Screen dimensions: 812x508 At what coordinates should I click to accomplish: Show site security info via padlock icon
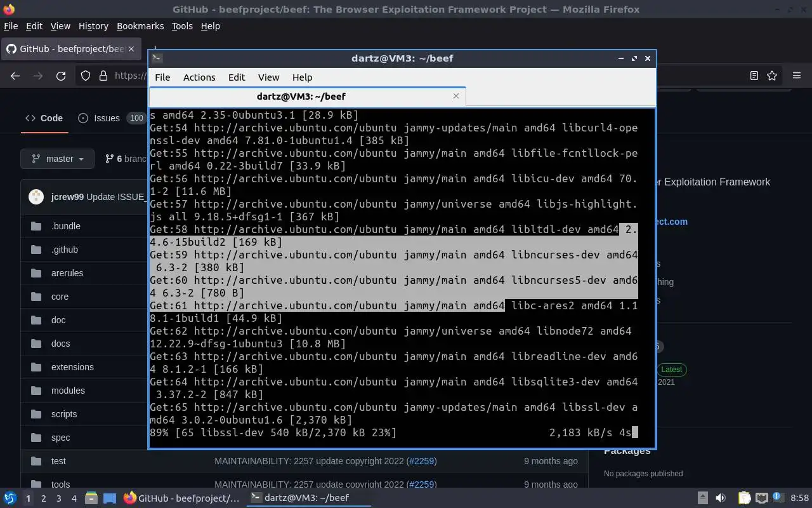pos(103,76)
